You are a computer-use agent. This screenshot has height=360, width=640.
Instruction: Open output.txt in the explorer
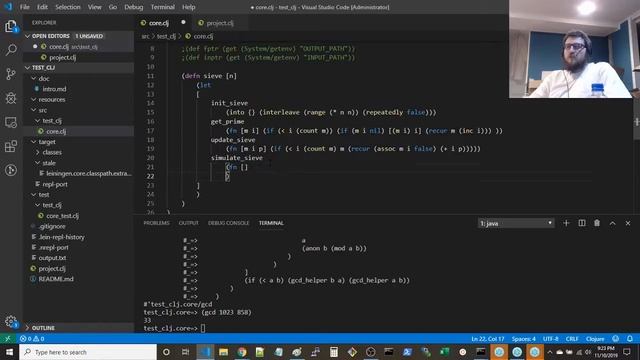(x=52, y=258)
